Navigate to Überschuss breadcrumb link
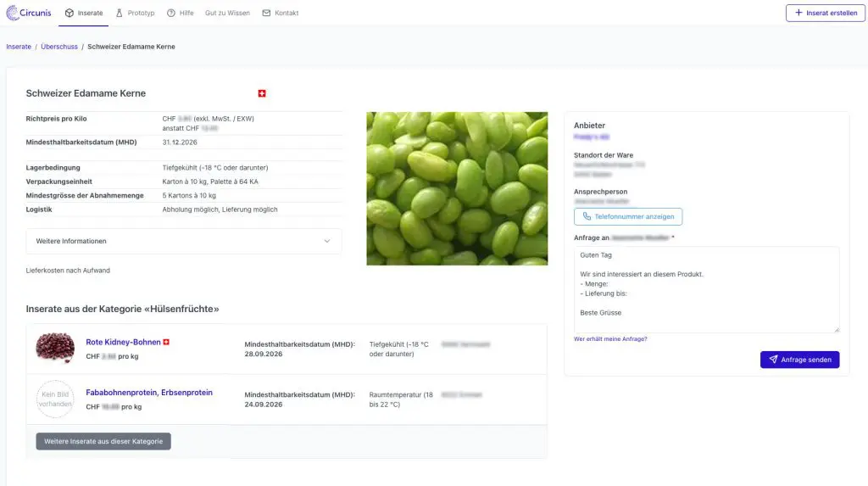The width and height of the screenshot is (868, 486). 59,47
